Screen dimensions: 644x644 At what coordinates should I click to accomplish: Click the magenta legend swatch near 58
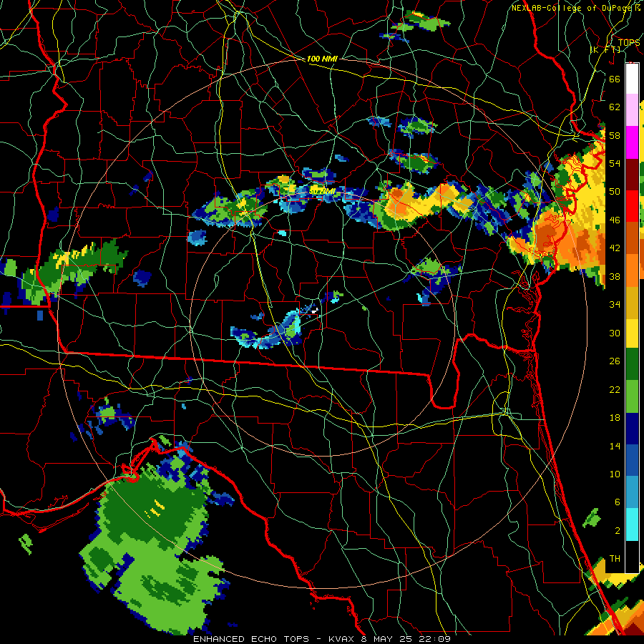click(x=632, y=142)
